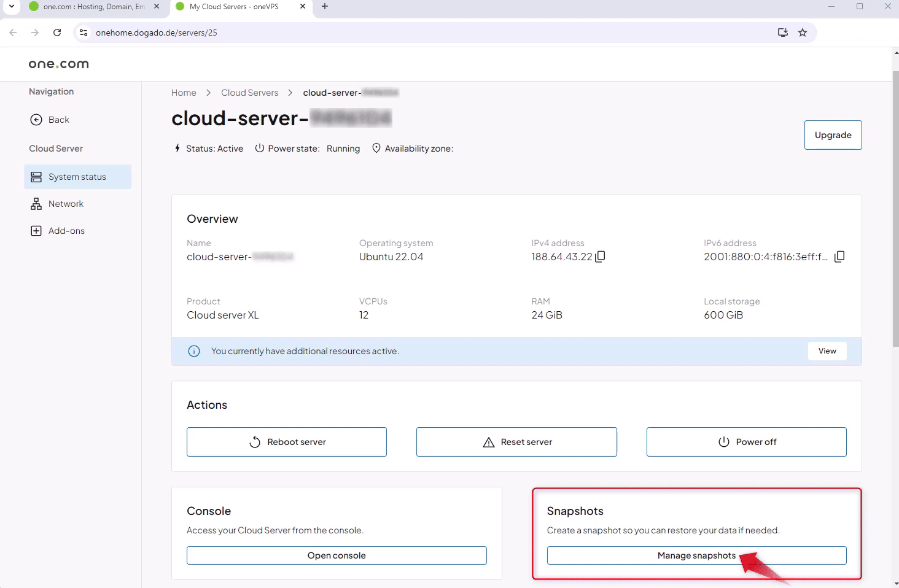The image size is (899, 588).
Task: Open a new browser tab
Action: click(x=325, y=7)
